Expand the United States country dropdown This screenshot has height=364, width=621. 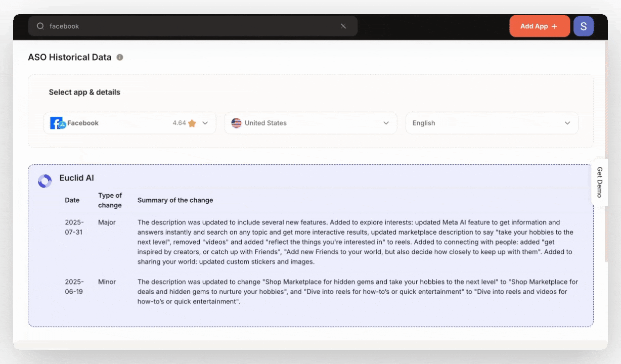coord(386,123)
